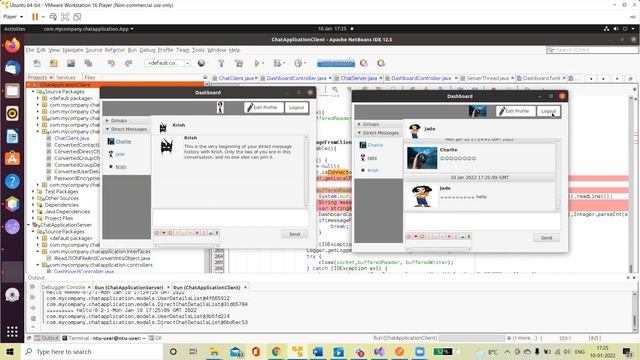The width and height of the screenshot is (640, 360).
Task: Click Send in left Dashboard window
Action: click(x=294, y=234)
